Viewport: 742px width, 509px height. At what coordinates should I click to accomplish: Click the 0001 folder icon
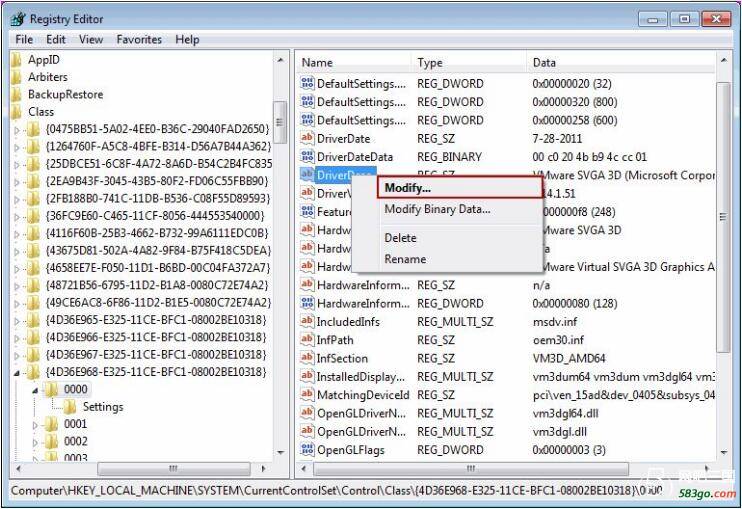point(51,424)
